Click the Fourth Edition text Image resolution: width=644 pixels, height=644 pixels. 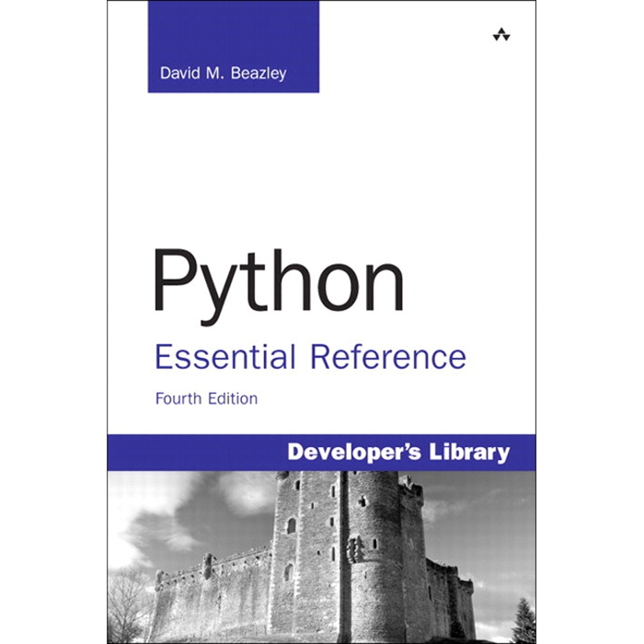[206, 398]
